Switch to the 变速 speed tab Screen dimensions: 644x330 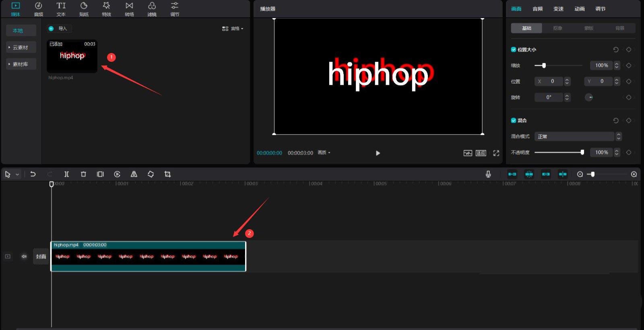(x=559, y=9)
